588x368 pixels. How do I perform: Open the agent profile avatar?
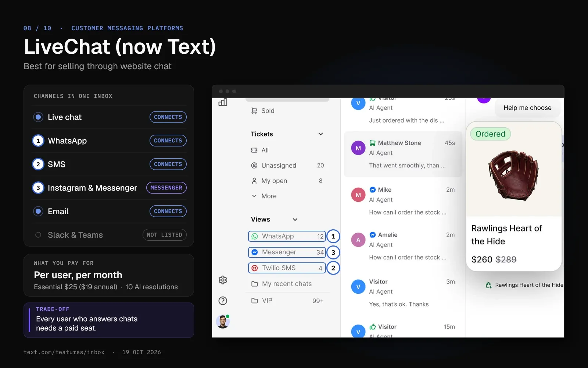click(x=223, y=321)
